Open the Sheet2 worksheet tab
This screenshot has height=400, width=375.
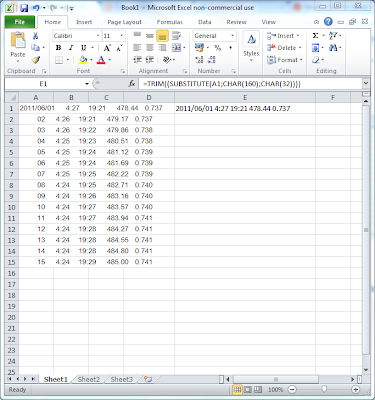89,379
